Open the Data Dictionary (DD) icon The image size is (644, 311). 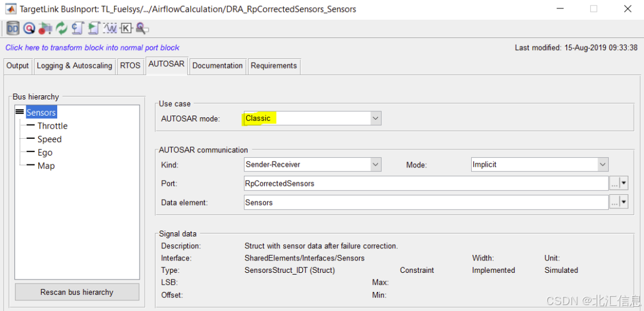coord(13,28)
